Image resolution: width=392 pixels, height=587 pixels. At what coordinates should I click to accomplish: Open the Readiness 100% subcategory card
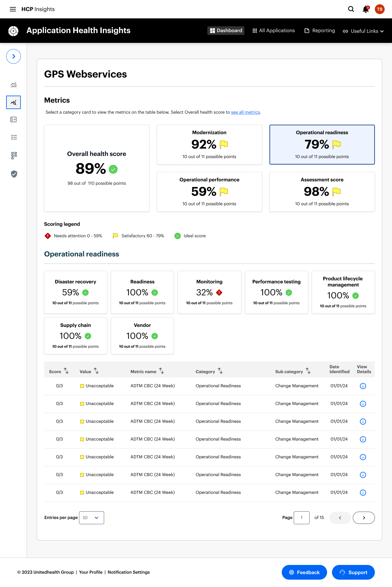142,292
